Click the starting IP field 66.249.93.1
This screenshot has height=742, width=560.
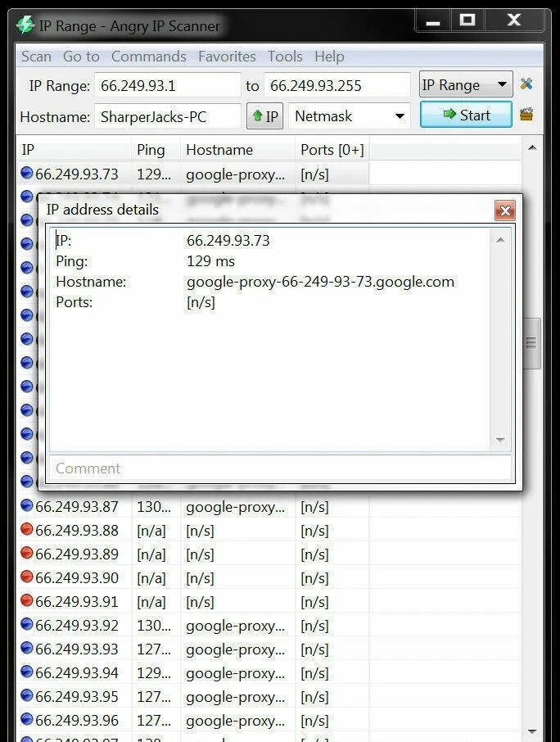coord(168,86)
